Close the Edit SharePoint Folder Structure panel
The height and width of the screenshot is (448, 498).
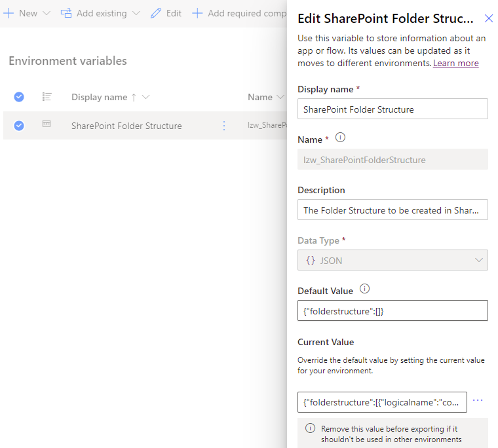pyautogui.click(x=488, y=18)
